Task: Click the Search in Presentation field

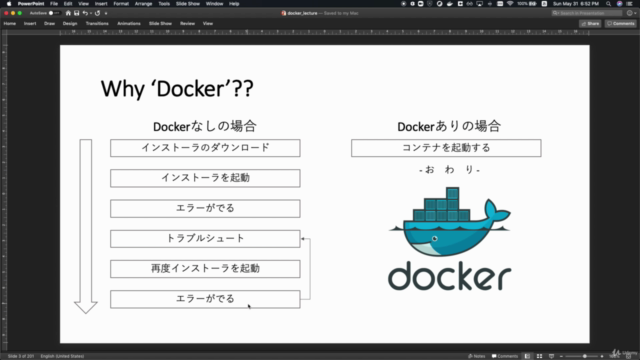Action: click(587, 13)
